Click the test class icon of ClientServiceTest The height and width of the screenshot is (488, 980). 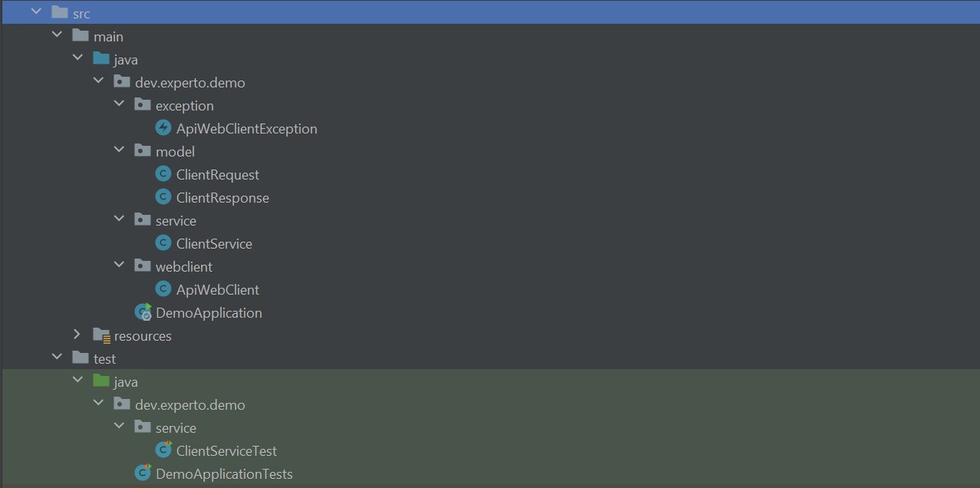point(163,450)
